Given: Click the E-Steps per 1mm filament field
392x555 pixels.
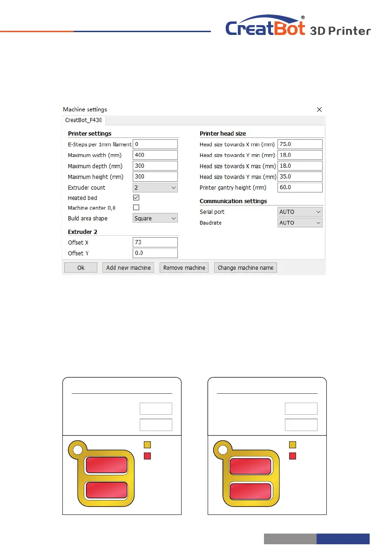Looking at the screenshot, I should [x=155, y=144].
